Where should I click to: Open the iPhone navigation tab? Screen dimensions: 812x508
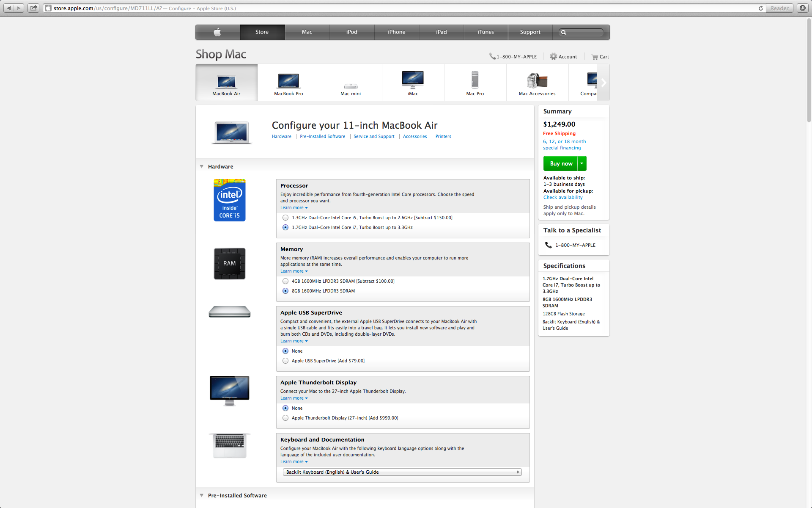[x=396, y=32]
